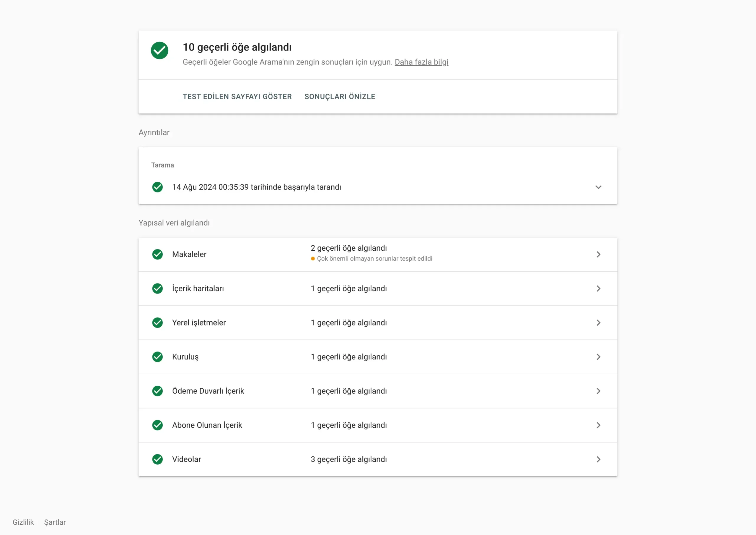This screenshot has height=535, width=756.
Task: Open the Daha fazla bilgi link
Action: [421, 62]
